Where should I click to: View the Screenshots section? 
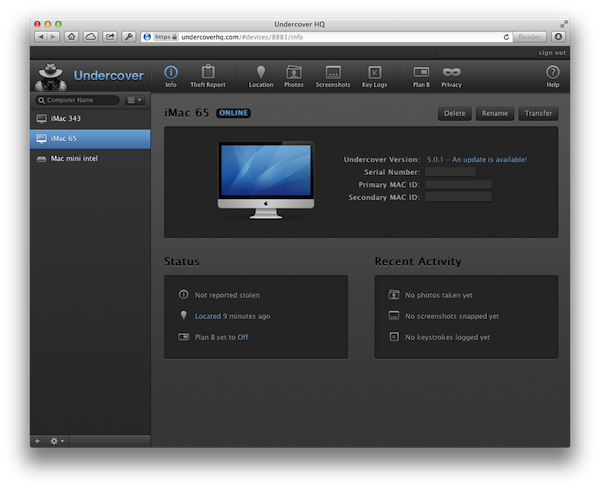[333, 76]
